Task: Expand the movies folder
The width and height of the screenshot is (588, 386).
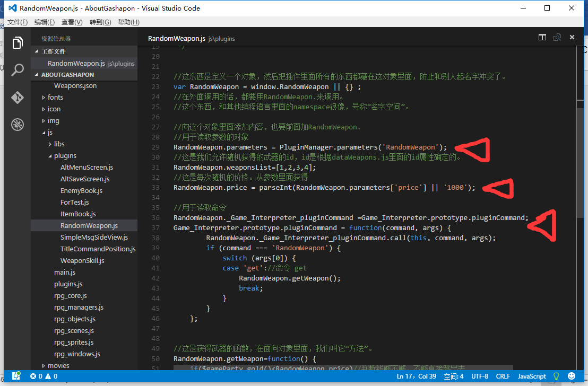Action: pos(44,366)
